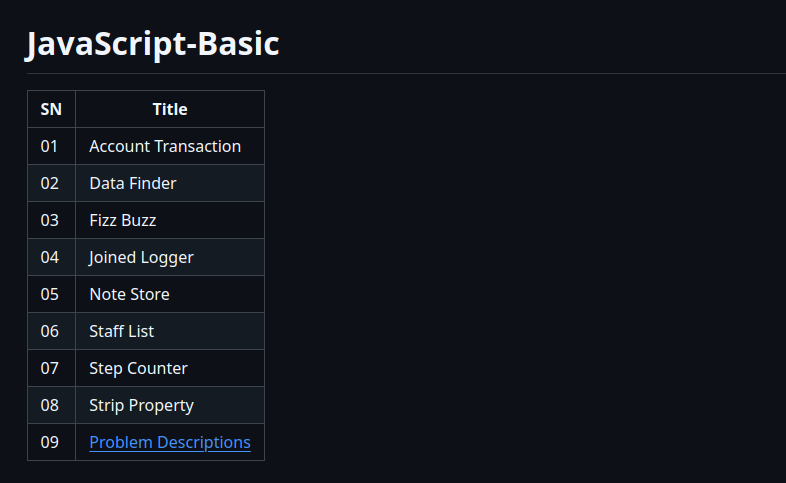Screen dimensions: 786x483
Task: Select the Account Transaction title cell
Action: click(x=165, y=146)
